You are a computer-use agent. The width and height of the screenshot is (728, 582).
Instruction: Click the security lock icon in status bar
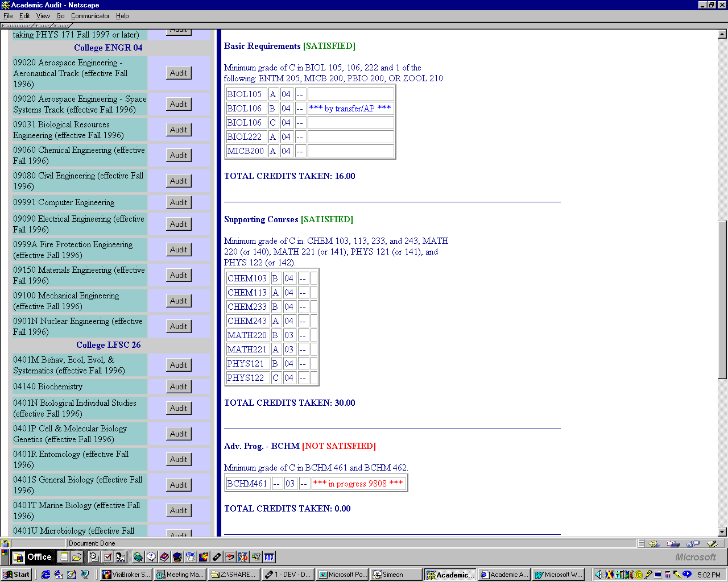(5, 543)
